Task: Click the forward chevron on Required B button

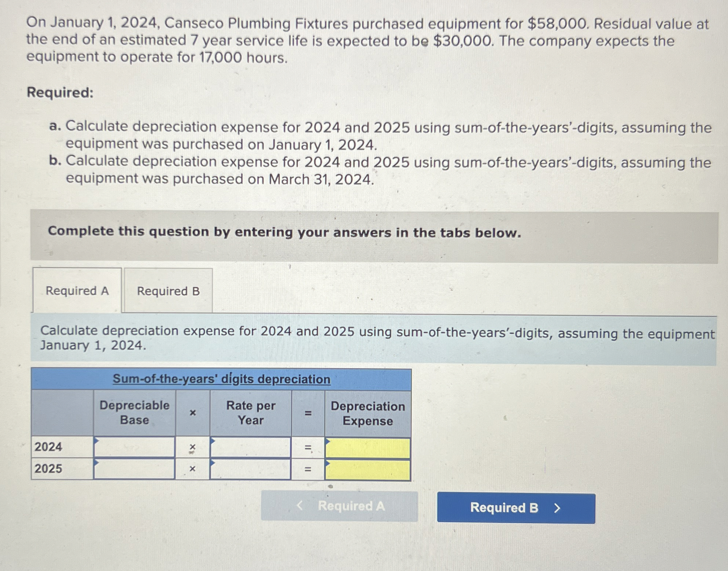Action: click(x=557, y=508)
